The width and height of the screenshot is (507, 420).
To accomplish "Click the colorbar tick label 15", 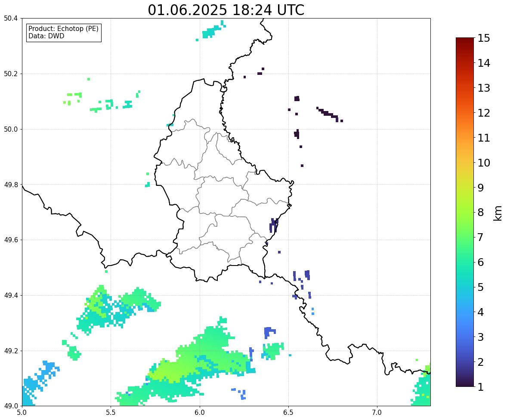I will coord(484,38).
